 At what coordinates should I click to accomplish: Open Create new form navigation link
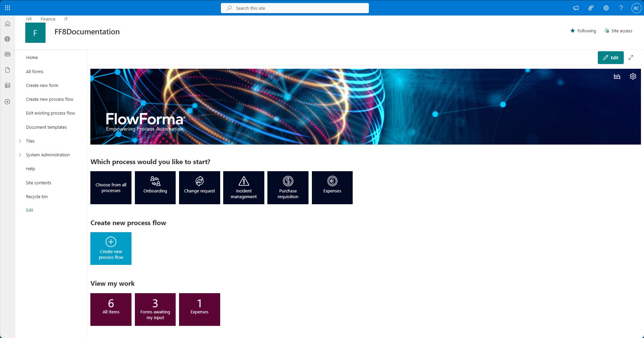(42, 86)
